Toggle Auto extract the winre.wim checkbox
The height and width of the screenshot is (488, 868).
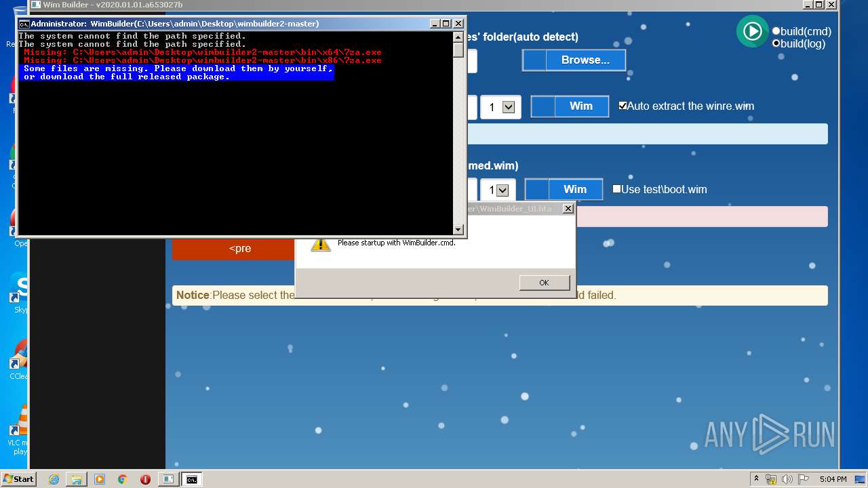[623, 106]
